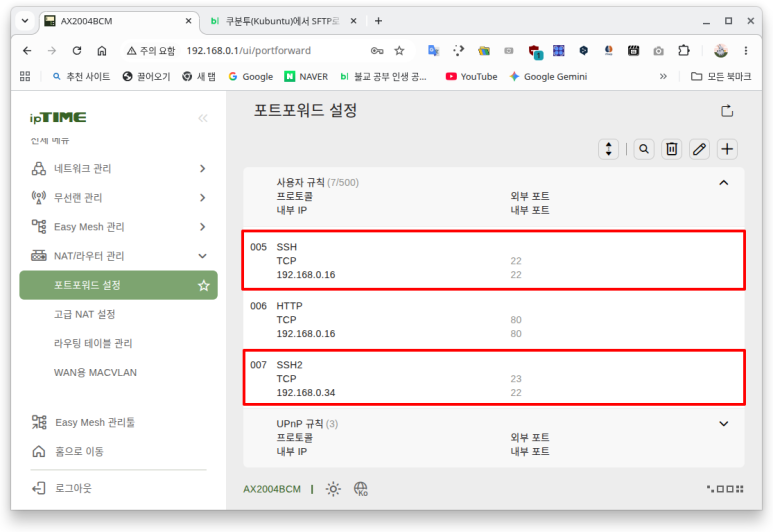This screenshot has width=773, height=532.
Task: Open saved password key icon
Action: pos(377,50)
